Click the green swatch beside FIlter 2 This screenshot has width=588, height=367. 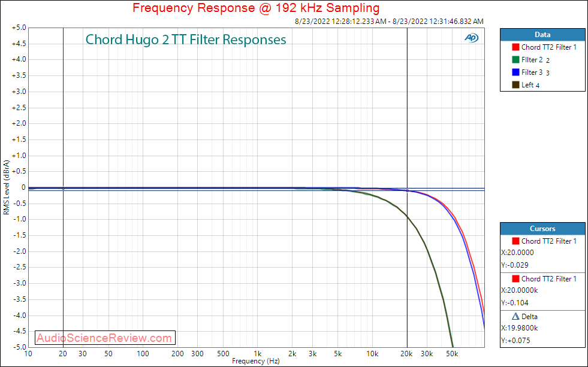click(515, 60)
